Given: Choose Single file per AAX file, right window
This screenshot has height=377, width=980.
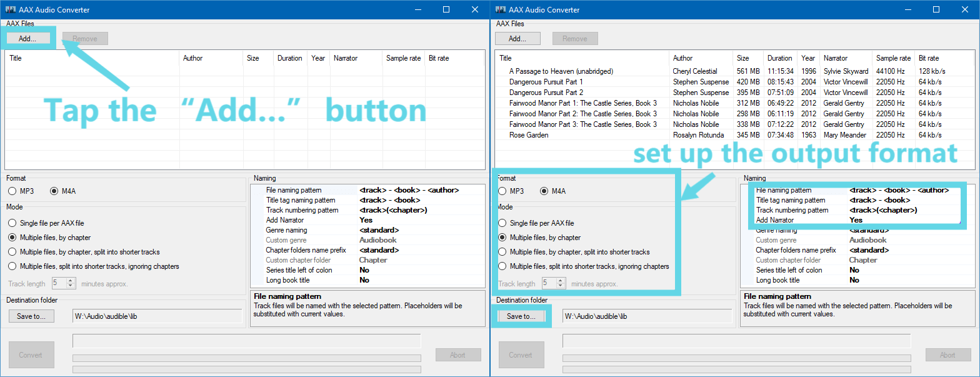Looking at the screenshot, I should 536,223.
